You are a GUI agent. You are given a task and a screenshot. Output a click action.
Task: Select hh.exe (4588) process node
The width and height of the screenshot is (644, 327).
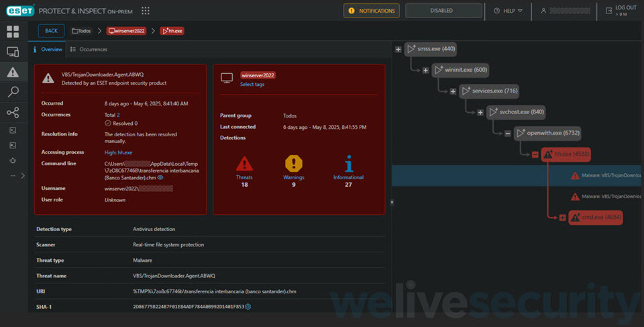(566, 154)
